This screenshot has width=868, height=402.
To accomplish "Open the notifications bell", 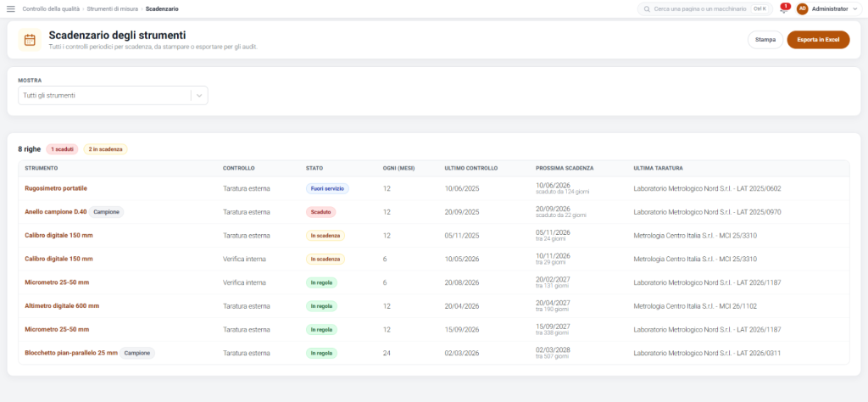I will (x=783, y=8).
